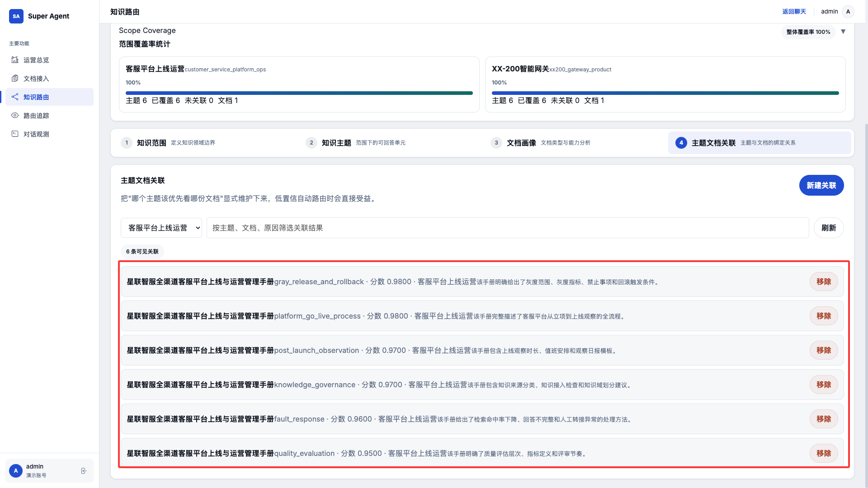The height and width of the screenshot is (488, 868).
Task: Click the 刷新 refresh button
Action: pyautogui.click(x=828, y=228)
